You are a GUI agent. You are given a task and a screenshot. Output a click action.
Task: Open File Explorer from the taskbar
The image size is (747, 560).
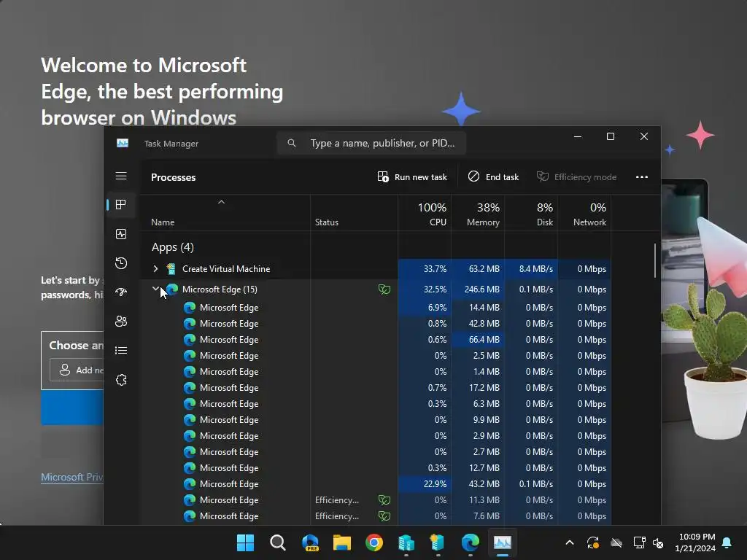(342, 542)
